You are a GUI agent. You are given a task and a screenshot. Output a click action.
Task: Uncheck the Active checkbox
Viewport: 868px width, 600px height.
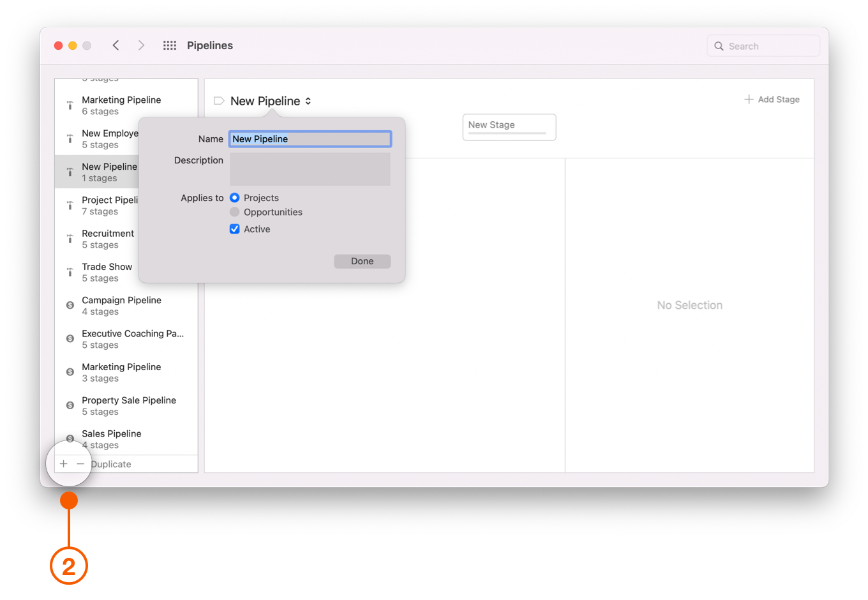pos(235,229)
